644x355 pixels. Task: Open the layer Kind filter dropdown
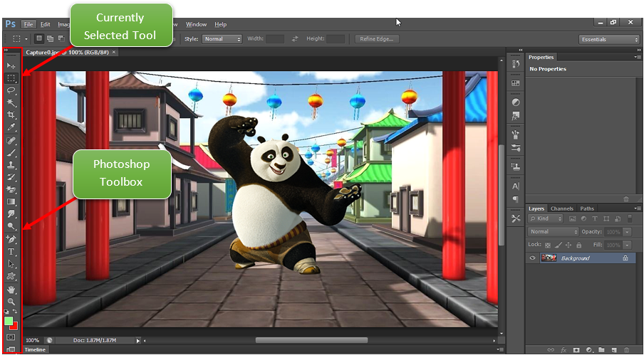tap(545, 219)
